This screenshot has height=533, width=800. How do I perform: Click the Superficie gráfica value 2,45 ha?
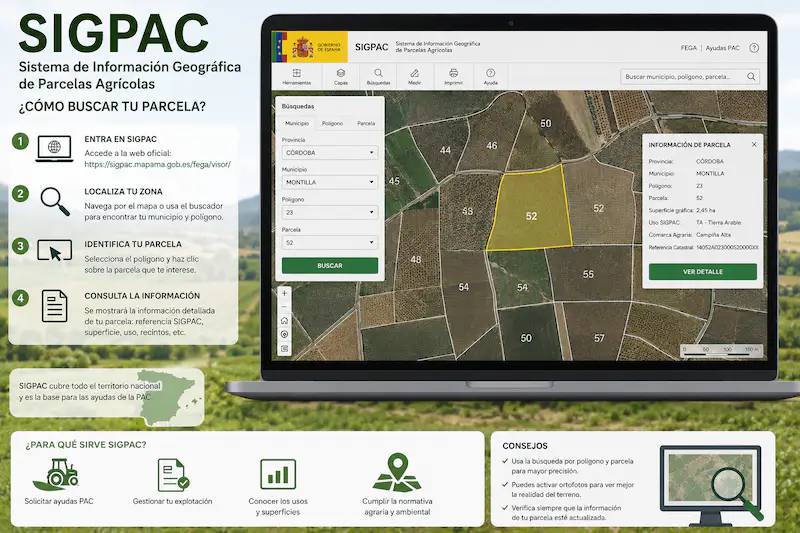[706, 210]
